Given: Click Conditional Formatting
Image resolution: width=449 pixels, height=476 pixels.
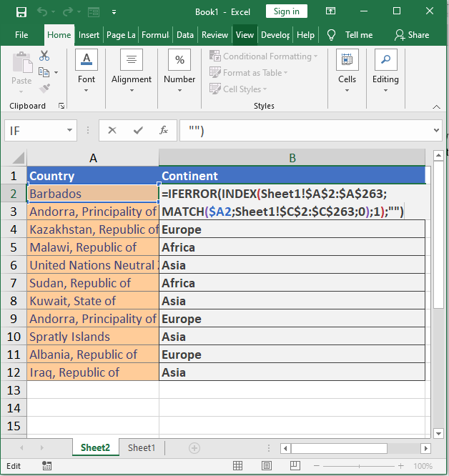Looking at the screenshot, I should pyautogui.click(x=264, y=56).
